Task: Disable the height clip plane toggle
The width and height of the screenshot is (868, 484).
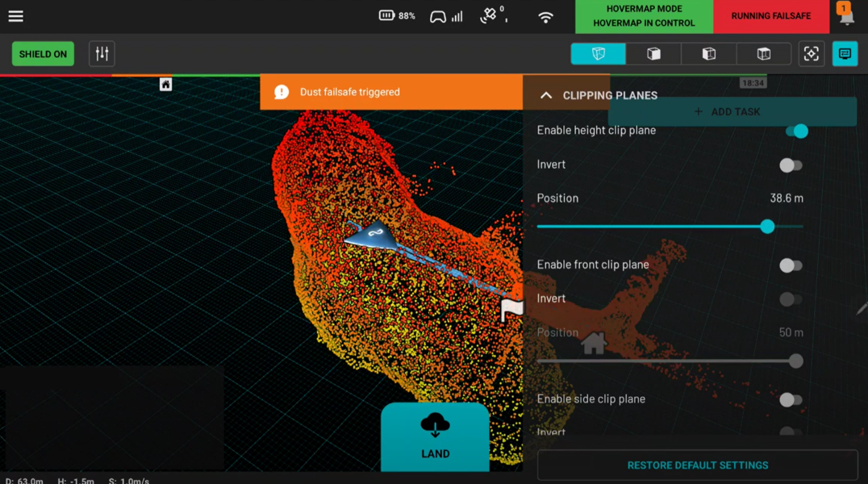Action: pos(795,131)
